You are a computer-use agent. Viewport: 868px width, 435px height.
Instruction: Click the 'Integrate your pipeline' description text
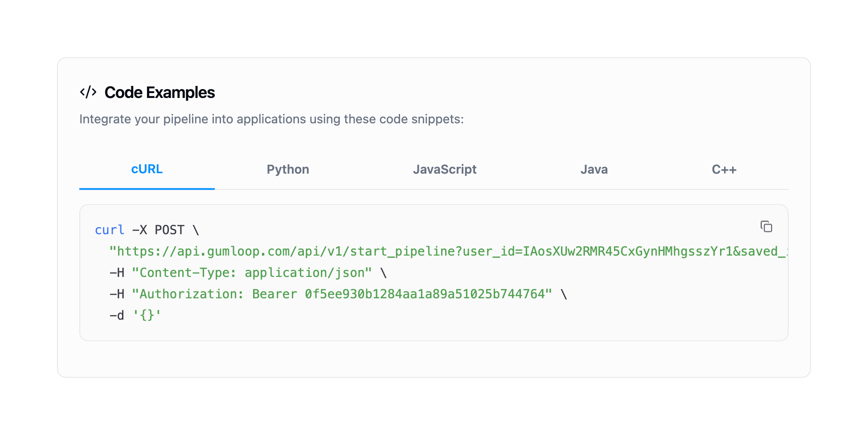pyautogui.click(x=271, y=119)
